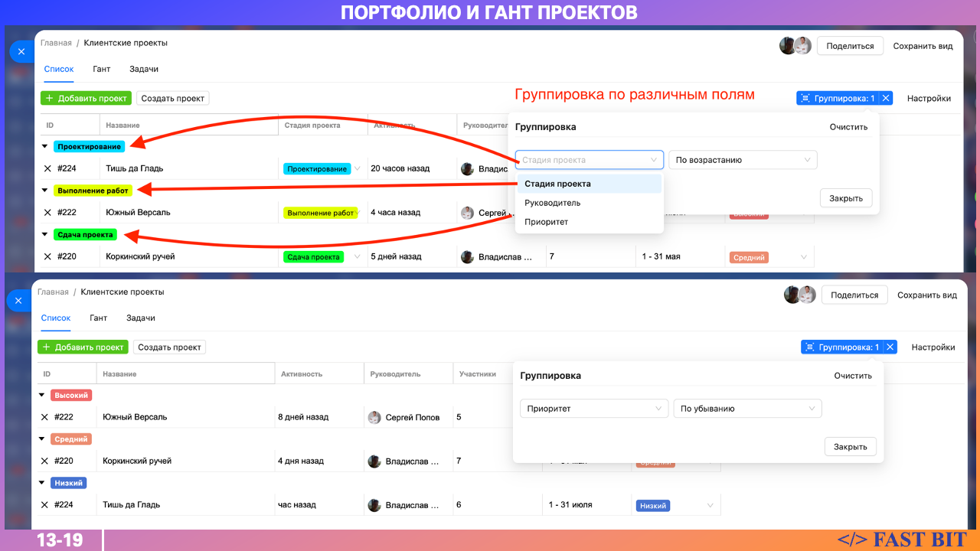Open Настройки in the upper view
This screenshot has height=551, width=980.
pyautogui.click(x=929, y=98)
